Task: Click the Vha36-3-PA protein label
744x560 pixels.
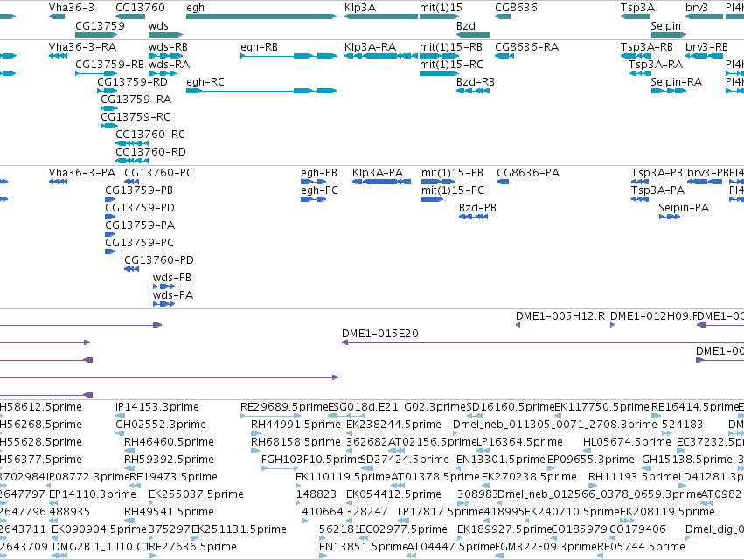Action: [x=81, y=173]
